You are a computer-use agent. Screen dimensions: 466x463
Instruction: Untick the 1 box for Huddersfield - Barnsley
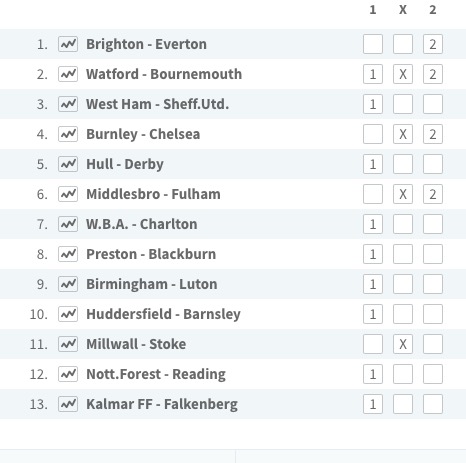pyautogui.click(x=373, y=314)
